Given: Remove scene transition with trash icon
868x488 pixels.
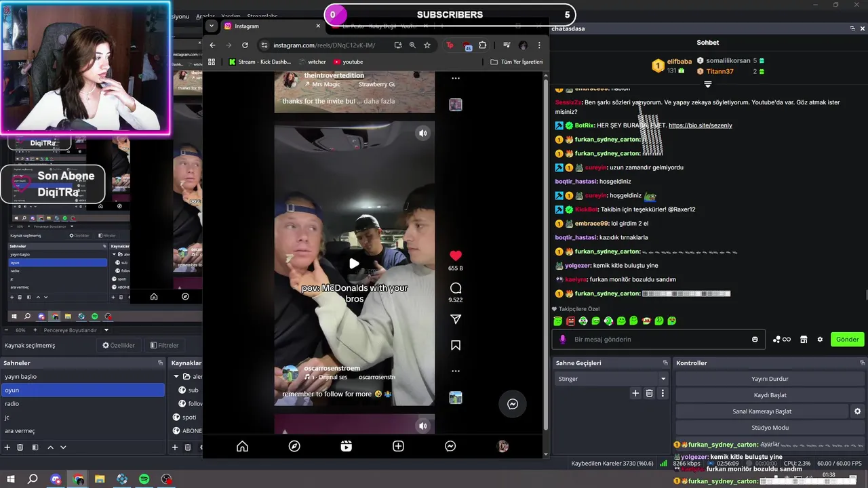Looking at the screenshot, I should coord(649,393).
